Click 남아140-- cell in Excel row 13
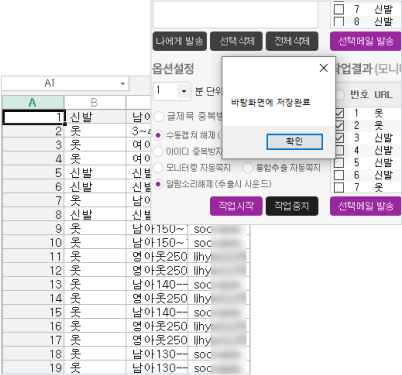402x375 pixels. point(157,284)
